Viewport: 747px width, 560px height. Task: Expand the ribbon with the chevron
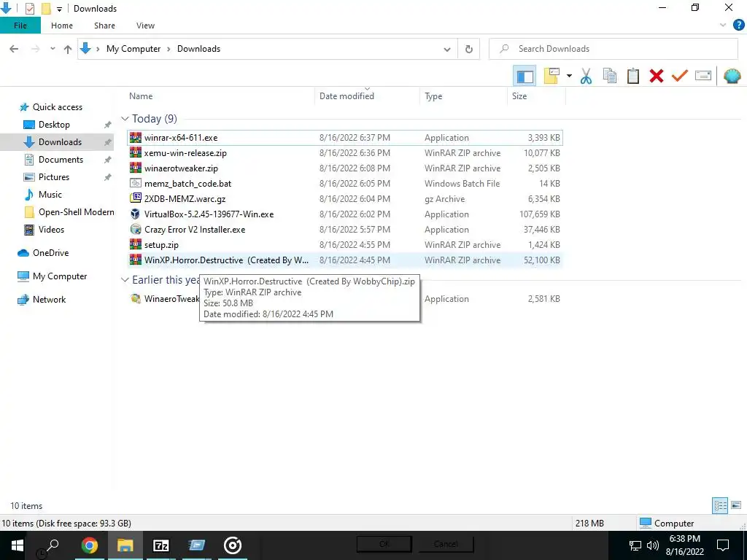pos(723,26)
